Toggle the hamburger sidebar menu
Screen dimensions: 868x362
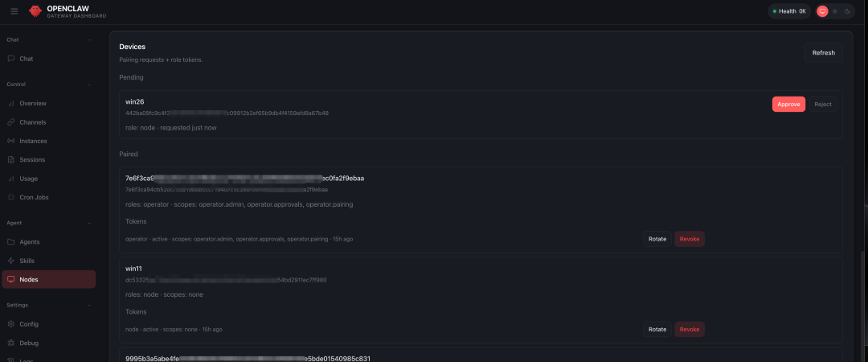pos(14,11)
